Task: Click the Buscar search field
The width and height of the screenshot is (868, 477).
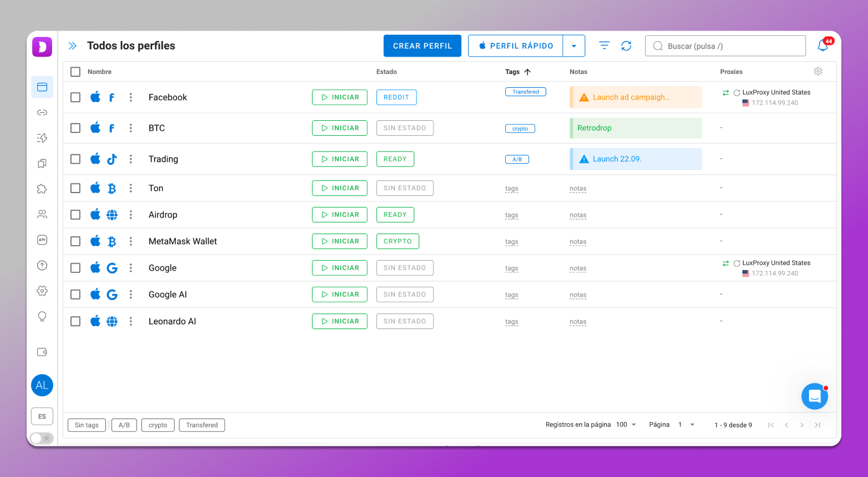Action: [726, 46]
